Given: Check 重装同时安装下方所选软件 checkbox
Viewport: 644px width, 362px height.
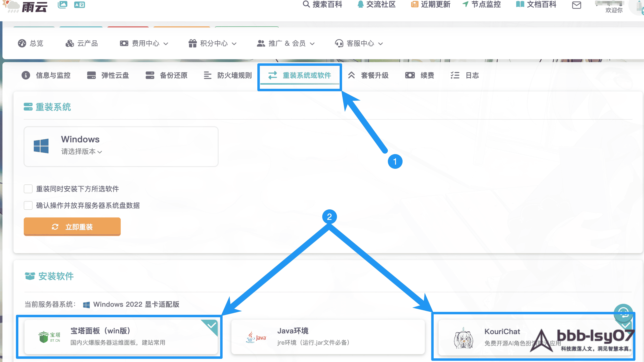Looking at the screenshot, I should tap(28, 189).
